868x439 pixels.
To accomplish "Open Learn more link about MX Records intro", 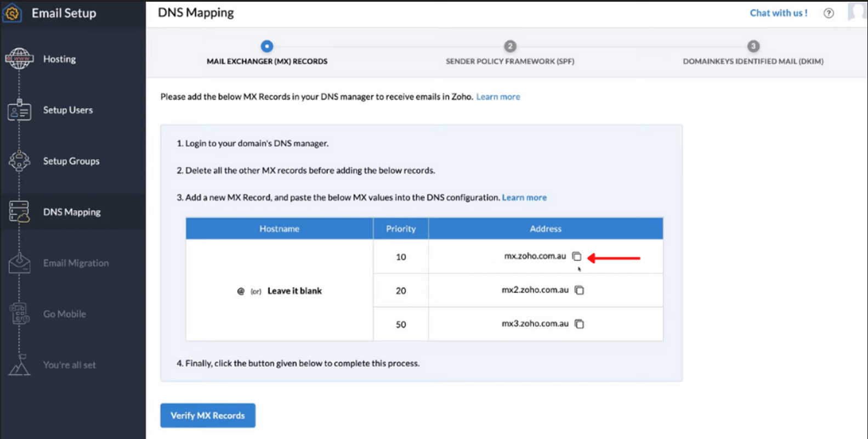I will click(x=498, y=97).
